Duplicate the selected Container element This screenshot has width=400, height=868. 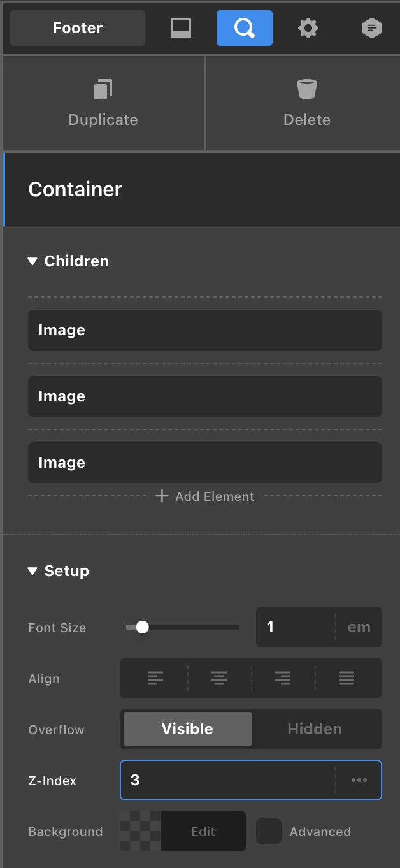(103, 103)
